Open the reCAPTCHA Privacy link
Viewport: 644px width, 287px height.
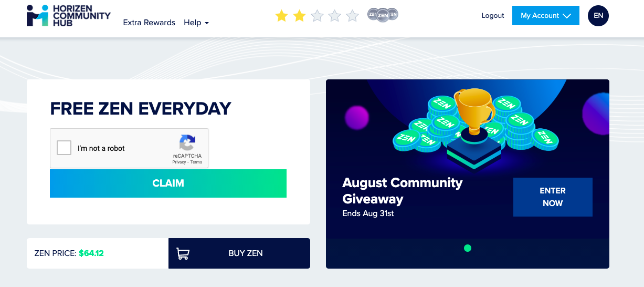click(x=179, y=162)
